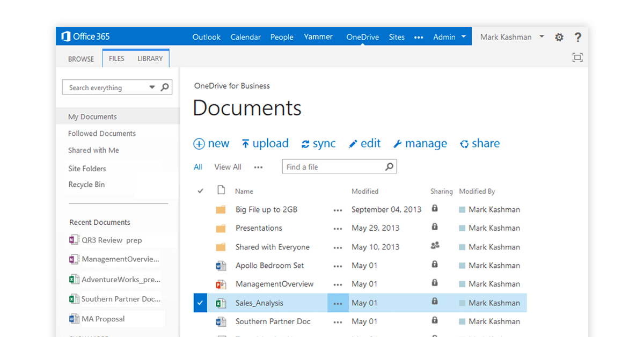Image resolution: width=644 pixels, height=337 pixels.
Task: Click the Mark Kashman presence square for Presentations
Action: (x=462, y=229)
